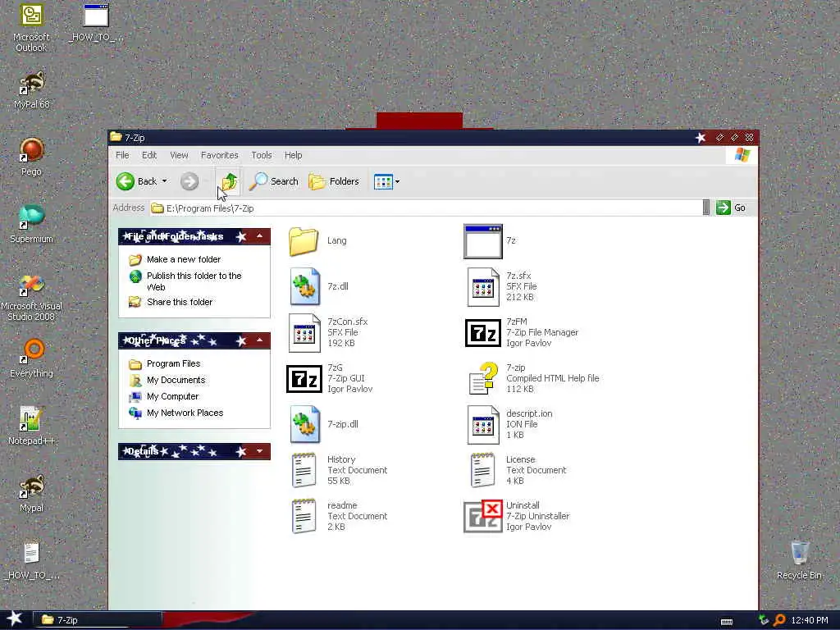
Task: Toggle the Folders pane button
Action: click(x=334, y=181)
